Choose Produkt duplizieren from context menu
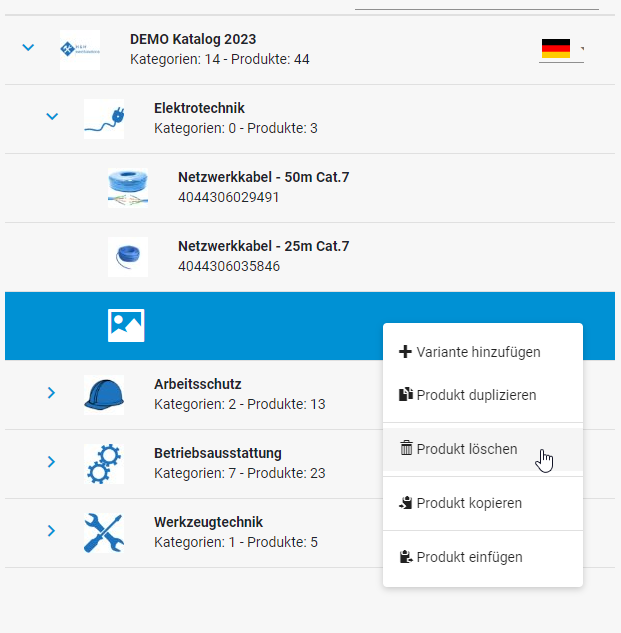The image size is (621, 633). (483, 395)
